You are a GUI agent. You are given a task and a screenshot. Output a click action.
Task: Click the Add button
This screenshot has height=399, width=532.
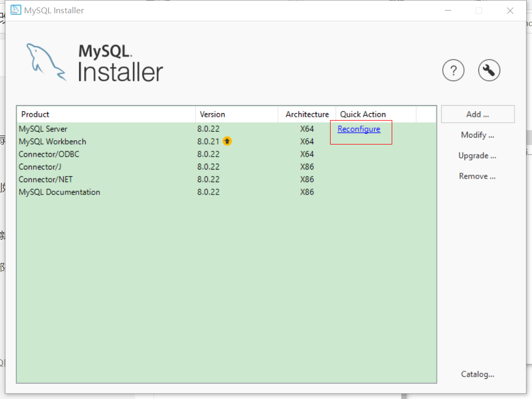[x=477, y=114]
